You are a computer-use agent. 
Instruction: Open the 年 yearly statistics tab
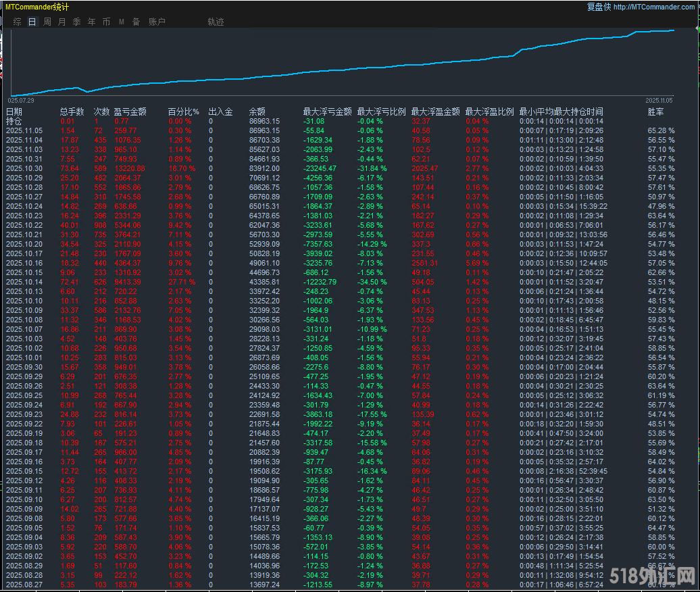click(x=91, y=22)
